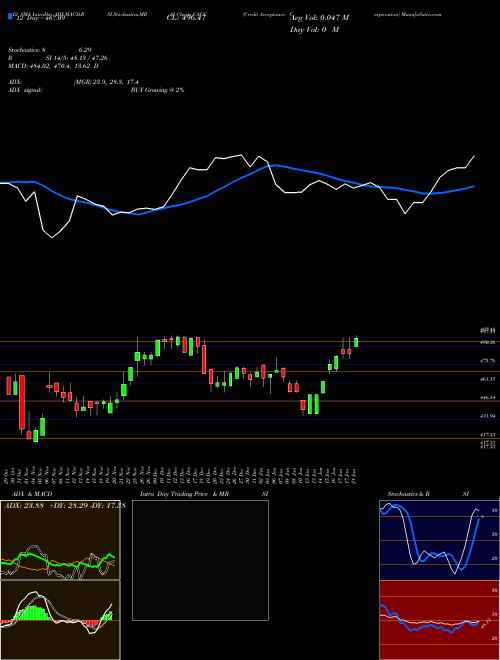Select the '12 Day = 467.09' moving average label
Viewport: 500px width, 660px height.
click(x=40, y=18)
